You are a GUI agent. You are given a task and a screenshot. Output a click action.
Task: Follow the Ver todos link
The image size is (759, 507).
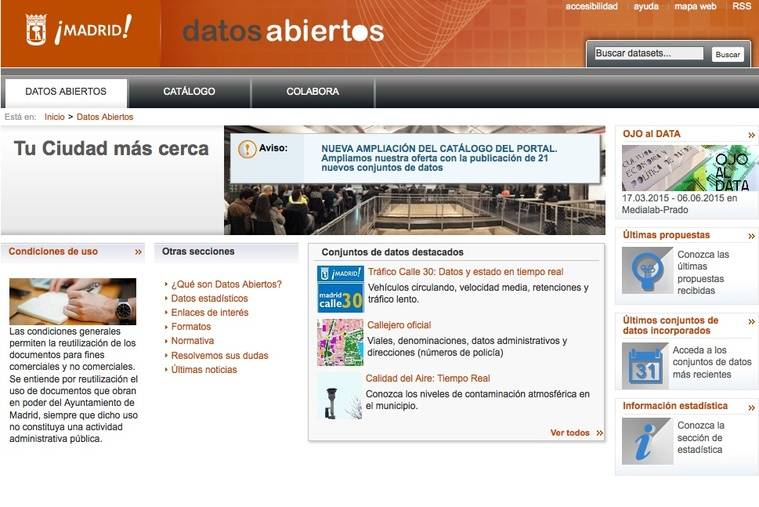tap(570, 433)
